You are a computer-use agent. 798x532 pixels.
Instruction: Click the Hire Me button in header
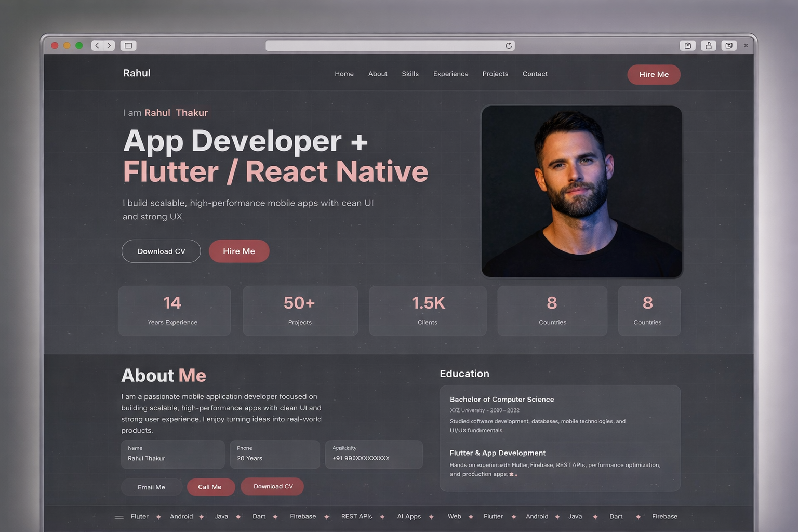point(654,74)
